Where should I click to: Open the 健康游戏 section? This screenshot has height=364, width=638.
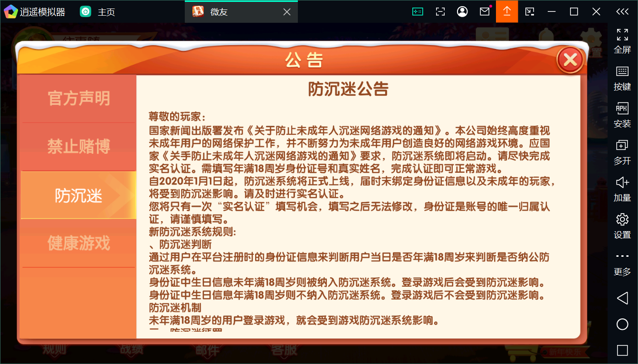point(77,243)
